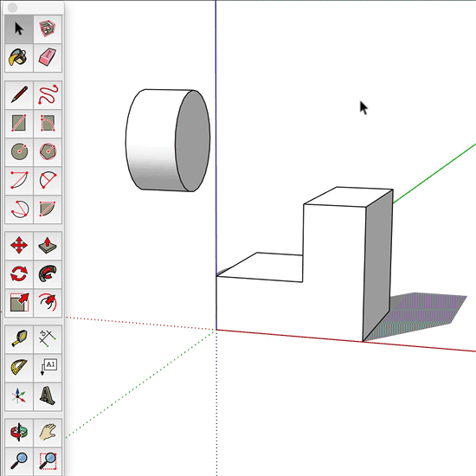Activate the Move tool
This screenshot has height=476, width=476.
pos(19,246)
